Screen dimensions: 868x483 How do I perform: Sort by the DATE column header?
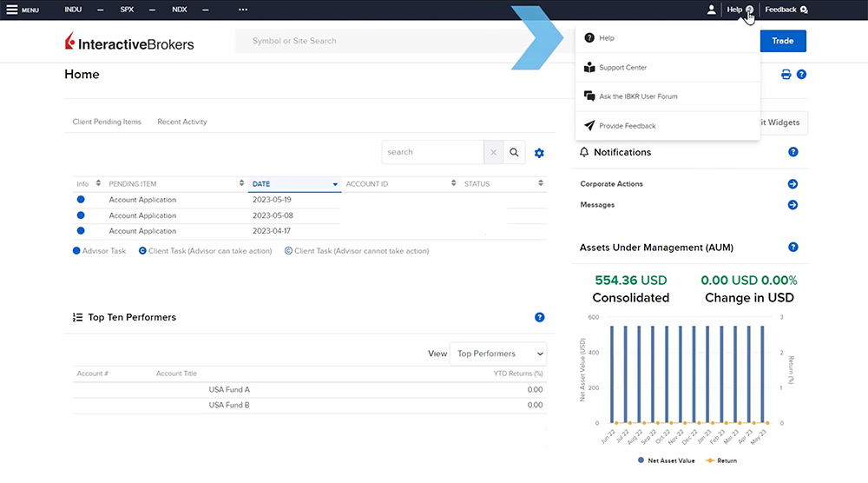click(x=293, y=184)
